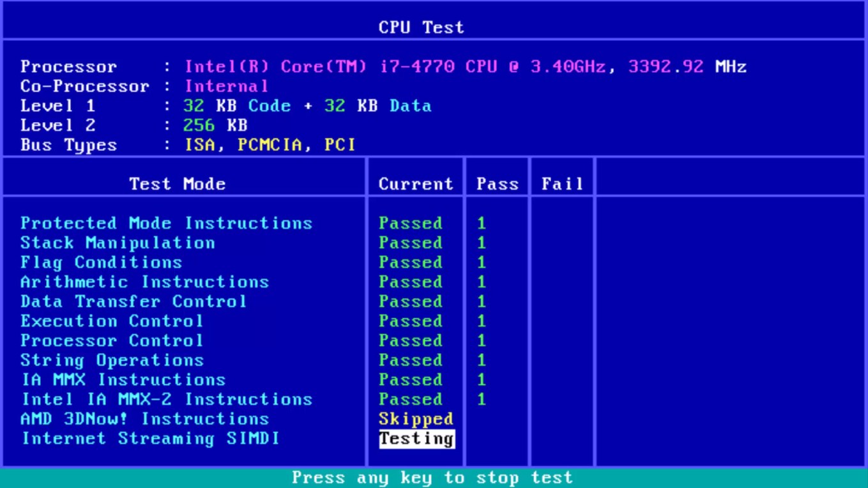868x488 pixels.
Task: Click the Processor label
Action: (68, 66)
